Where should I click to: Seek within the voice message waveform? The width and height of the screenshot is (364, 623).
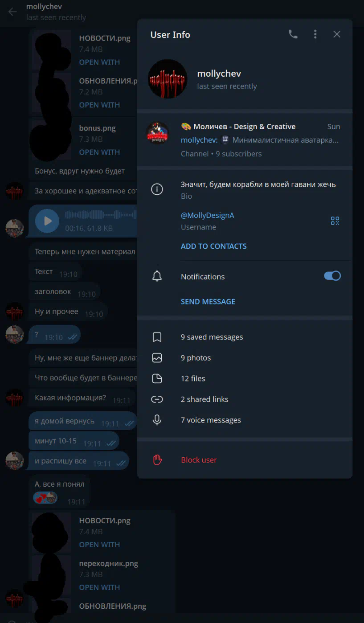(x=101, y=215)
